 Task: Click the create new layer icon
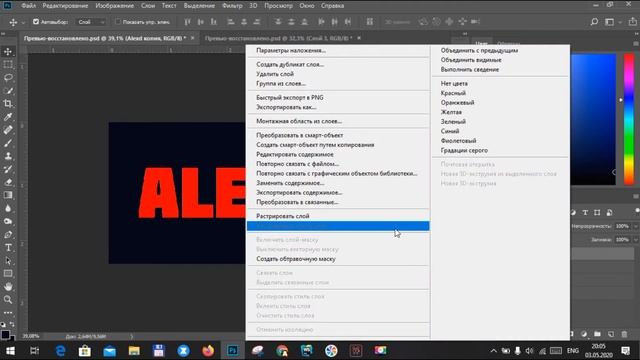click(611, 334)
